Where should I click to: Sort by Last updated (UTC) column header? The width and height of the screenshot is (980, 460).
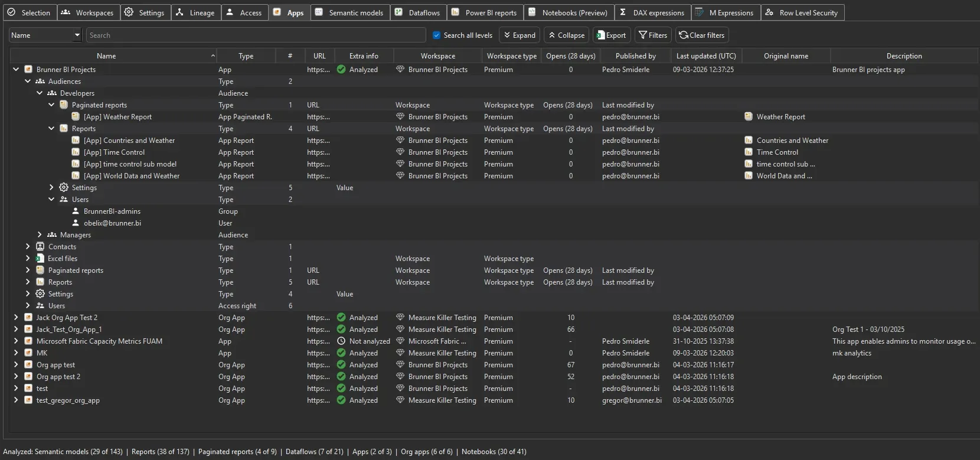tap(706, 56)
